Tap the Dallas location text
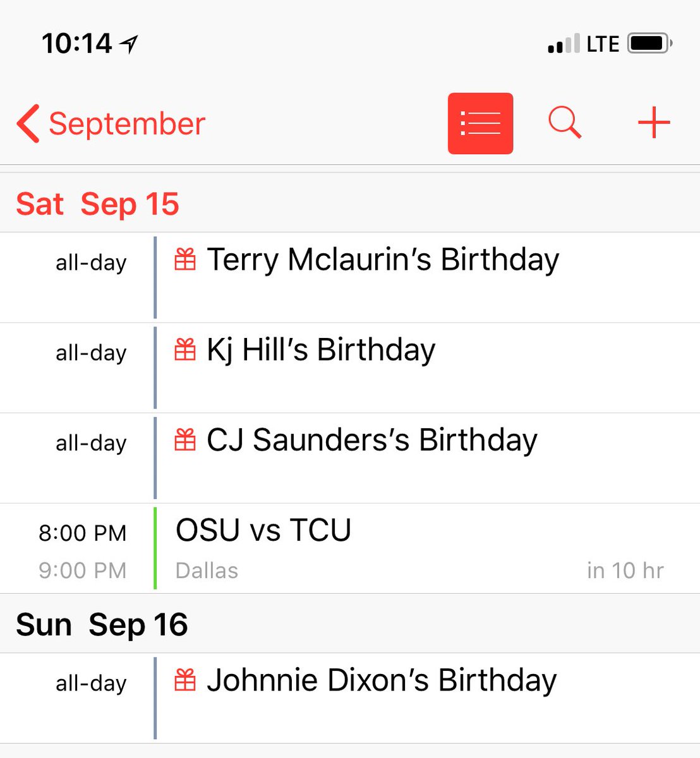This screenshot has height=758, width=700. pos(207,570)
